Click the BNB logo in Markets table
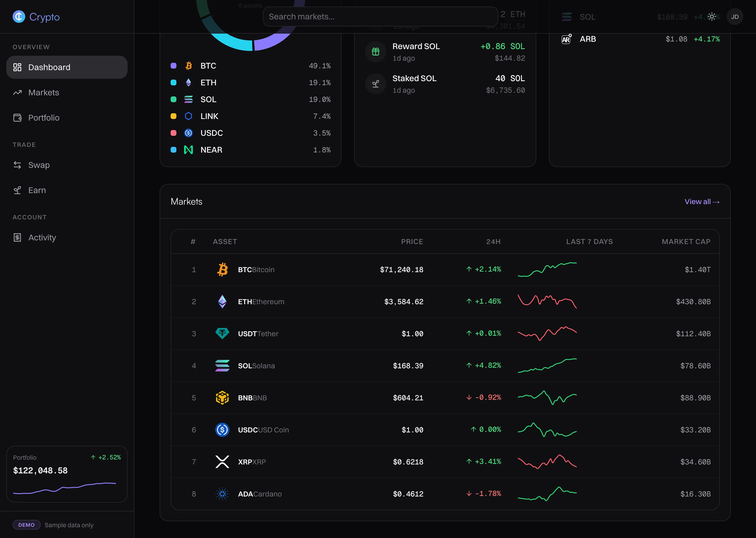 tap(222, 398)
